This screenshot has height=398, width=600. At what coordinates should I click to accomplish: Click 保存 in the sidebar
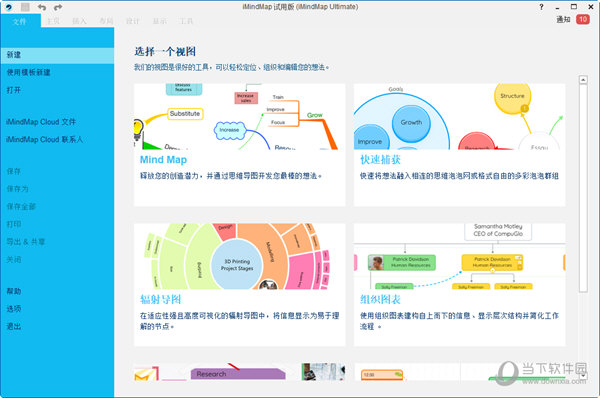14,171
